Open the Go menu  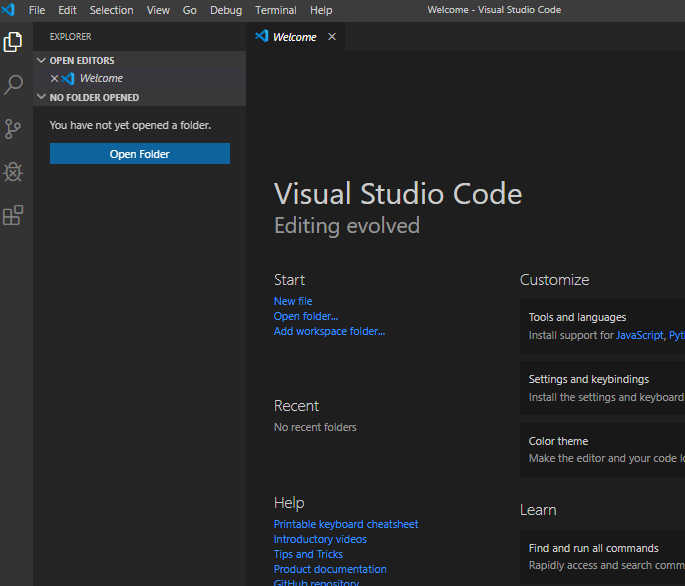pyautogui.click(x=190, y=10)
